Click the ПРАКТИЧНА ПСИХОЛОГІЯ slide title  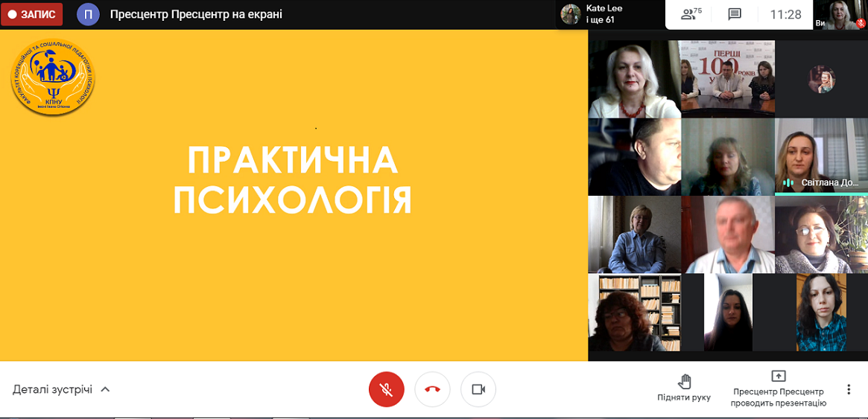[293, 180]
